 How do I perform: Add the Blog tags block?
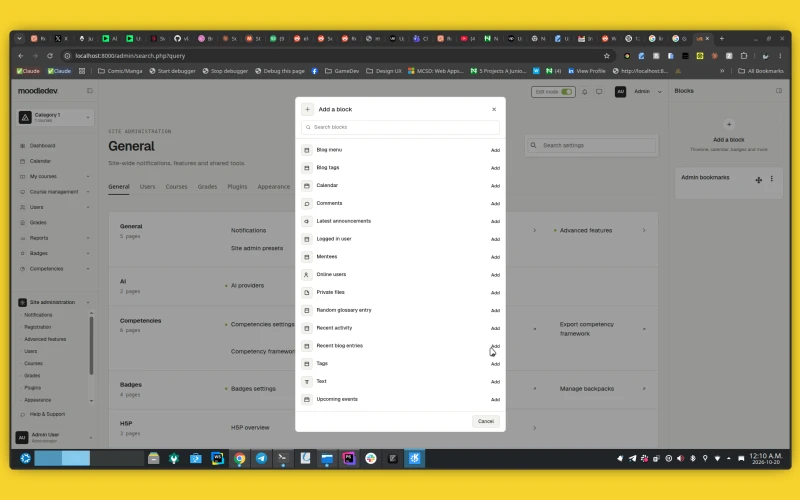point(495,168)
